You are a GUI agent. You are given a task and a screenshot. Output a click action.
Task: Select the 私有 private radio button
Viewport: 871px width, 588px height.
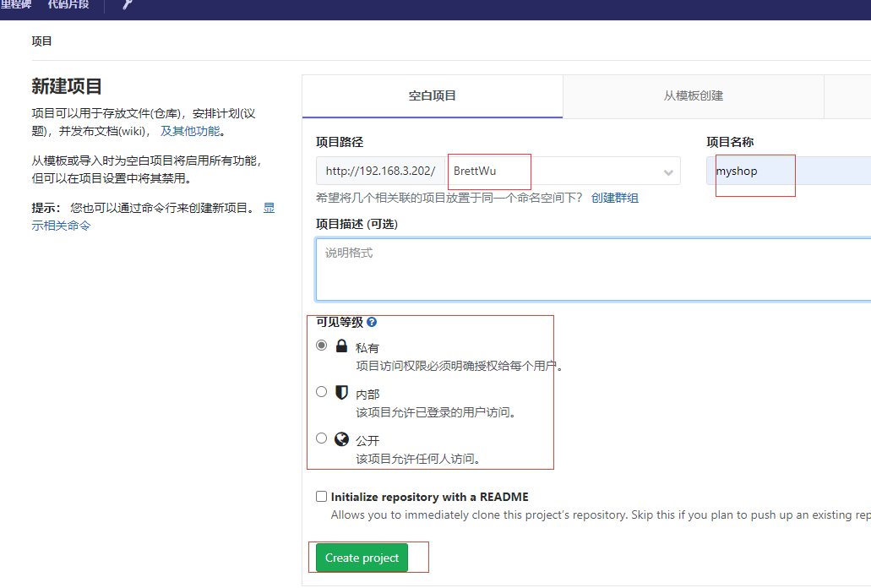(x=321, y=346)
